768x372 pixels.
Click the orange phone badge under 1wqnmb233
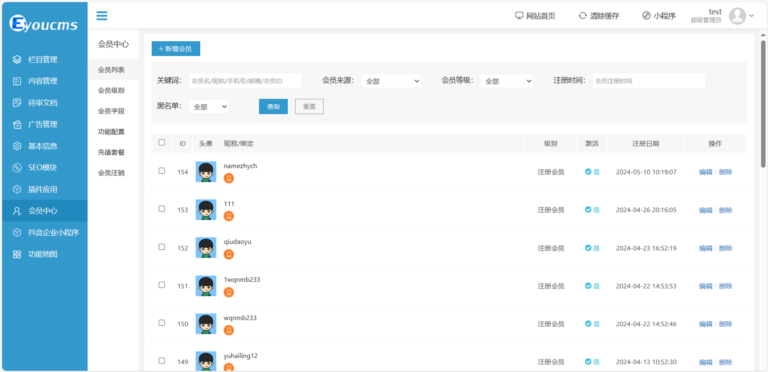[x=229, y=292]
